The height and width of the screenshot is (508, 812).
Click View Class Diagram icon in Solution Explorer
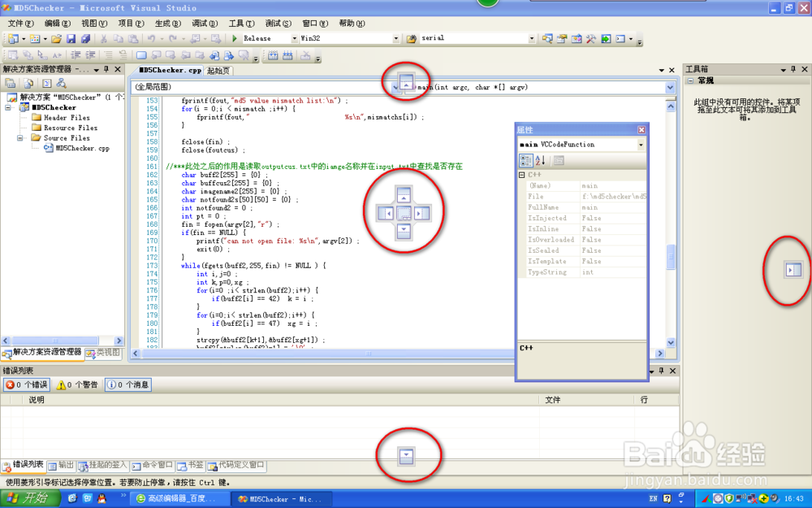[61, 83]
